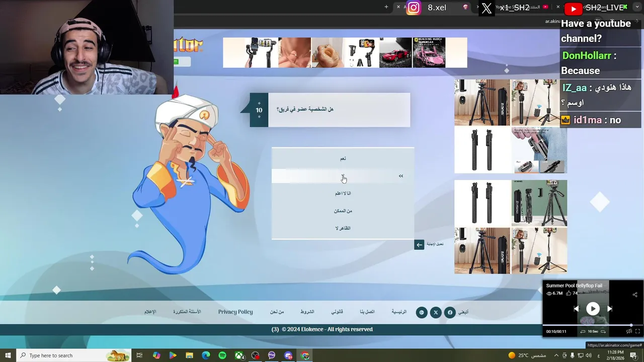Open the الإعلام media footer link
This screenshot has height=362, width=644.
[150, 312]
